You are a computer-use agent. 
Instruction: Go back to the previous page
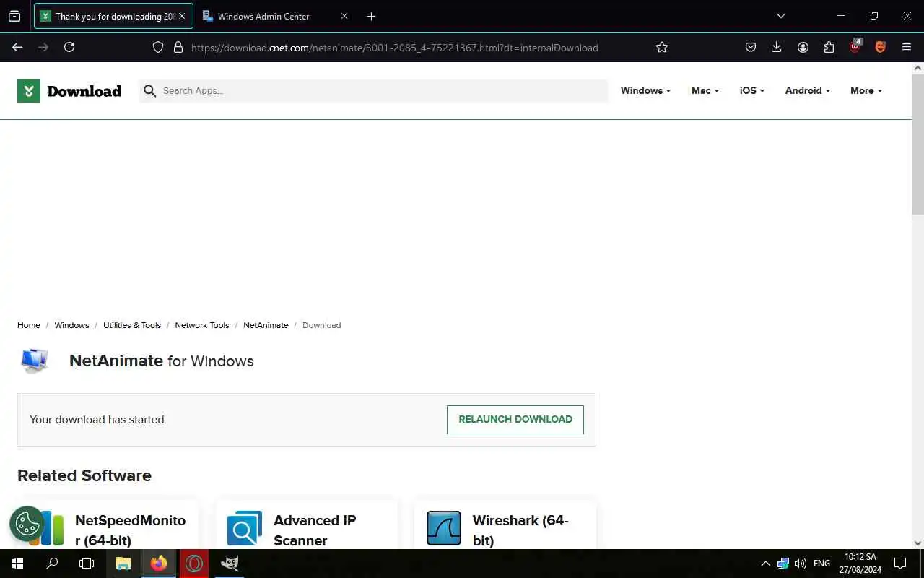pos(17,47)
